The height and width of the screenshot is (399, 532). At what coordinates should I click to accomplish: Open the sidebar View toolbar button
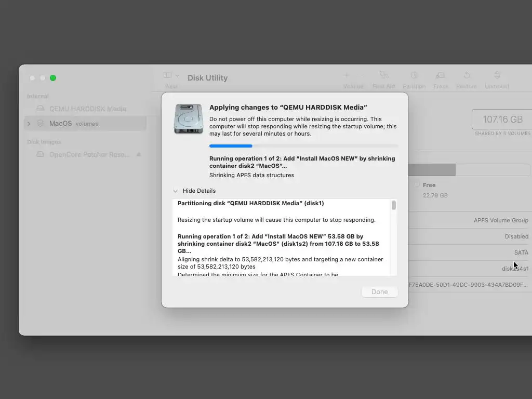tap(167, 75)
